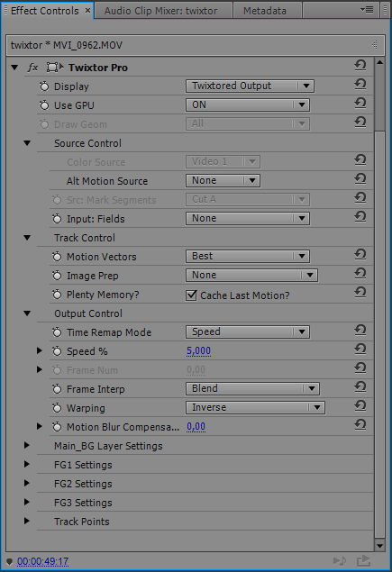Close the Effect Controls tab
Image resolution: width=392 pixels, height=572 pixels.
click(87, 11)
